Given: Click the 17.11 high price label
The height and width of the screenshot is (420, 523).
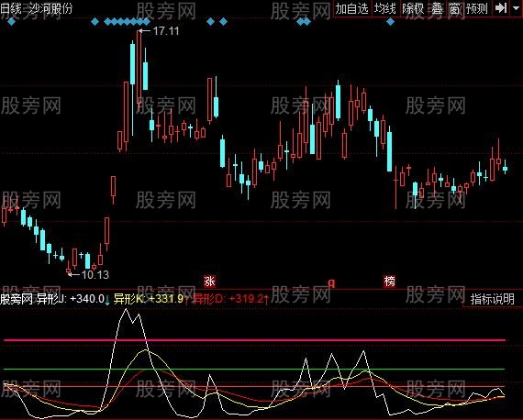Looking at the screenshot, I should (x=166, y=31).
